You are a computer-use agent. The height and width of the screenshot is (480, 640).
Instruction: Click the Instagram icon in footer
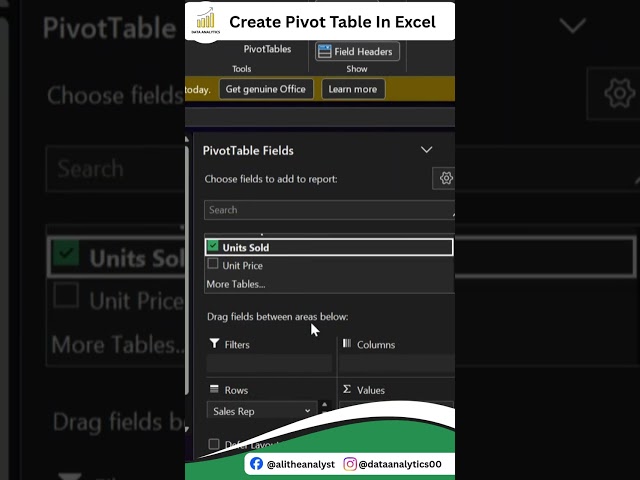point(350,464)
